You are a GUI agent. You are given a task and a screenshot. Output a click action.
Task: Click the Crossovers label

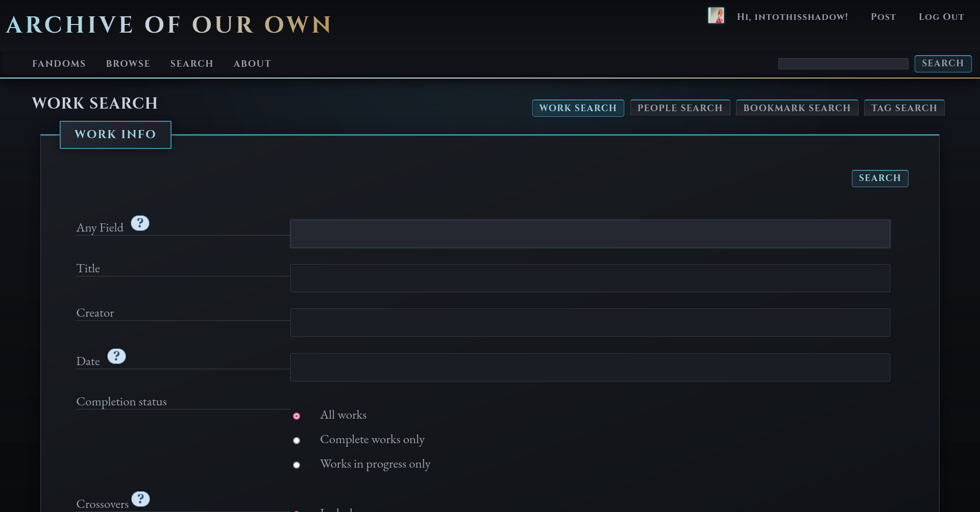coord(103,504)
